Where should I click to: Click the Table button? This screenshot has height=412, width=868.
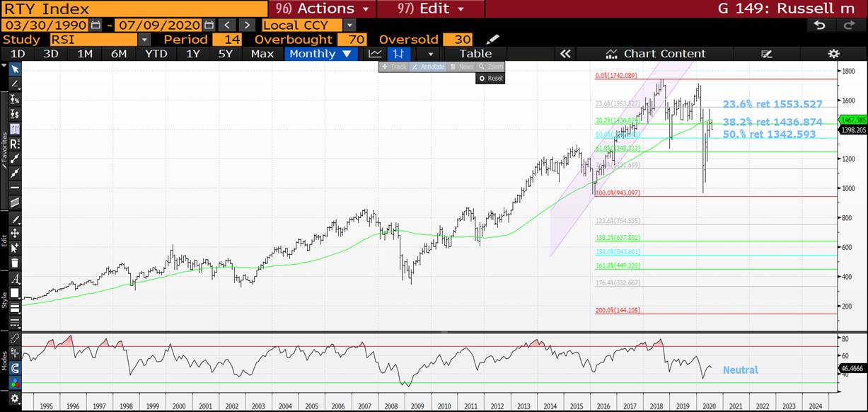tap(475, 54)
